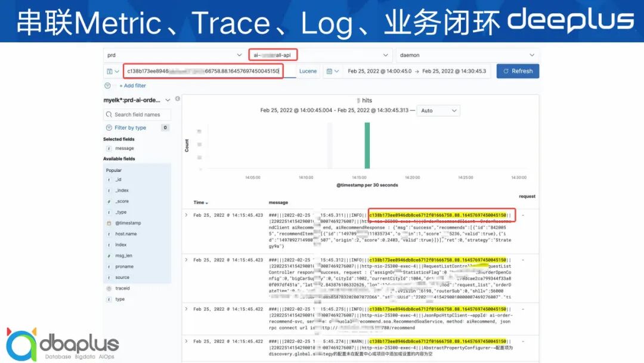Open the saved query menu icon
Viewport: 644px width, 363px height.
click(x=112, y=71)
